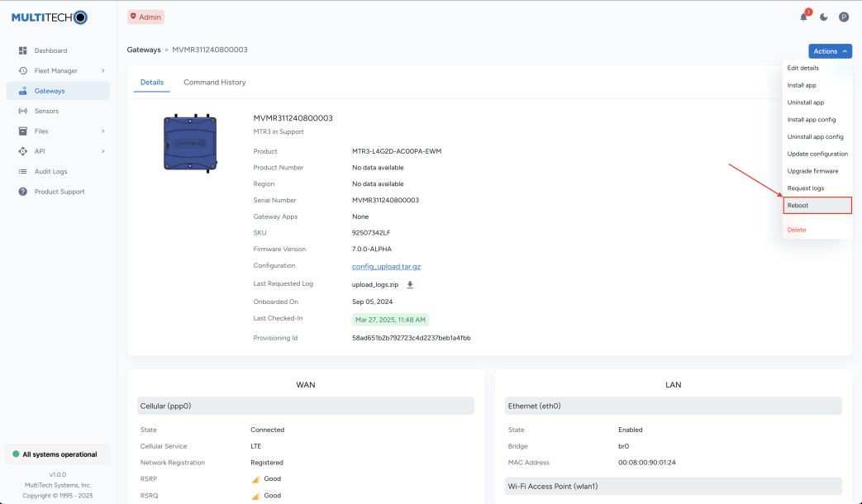Click the Gateway Apps value None
Image resolution: width=862 pixels, height=504 pixels.
pos(360,216)
